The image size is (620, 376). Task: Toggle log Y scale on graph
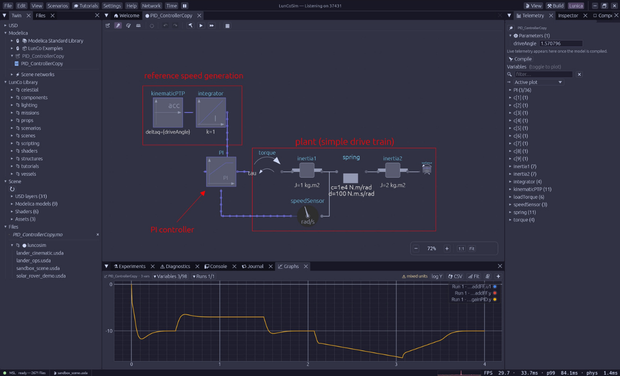coord(437,276)
